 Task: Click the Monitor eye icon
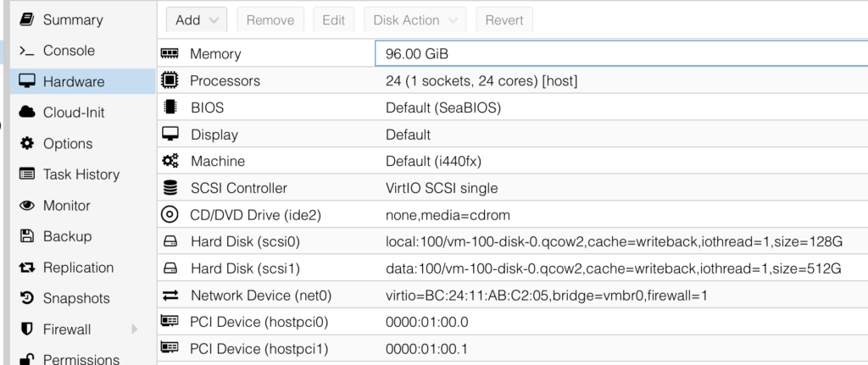[x=26, y=206]
